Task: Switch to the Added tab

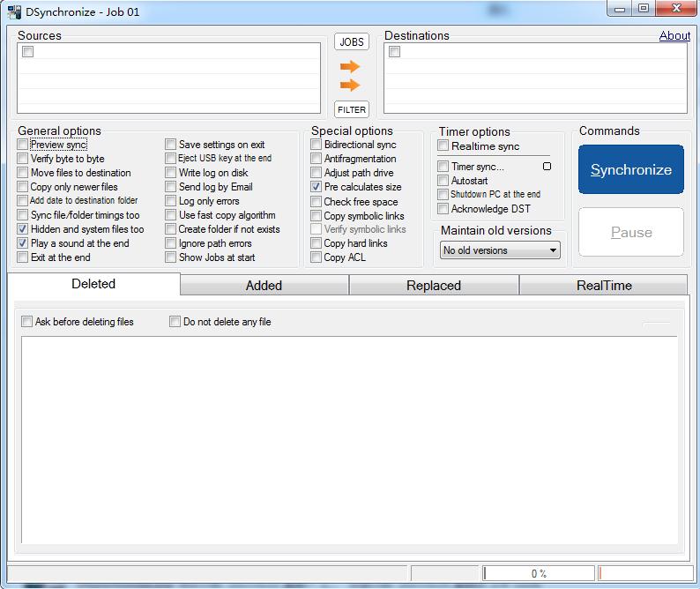Action: click(264, 286)
